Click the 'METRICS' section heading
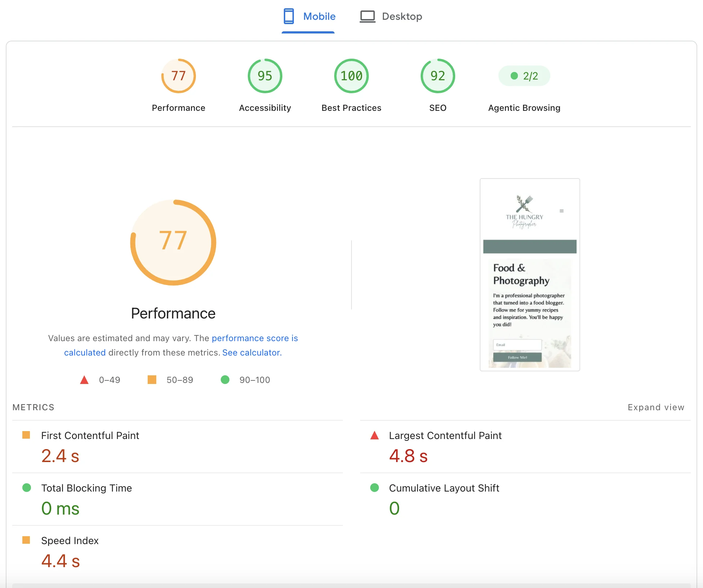Screen dimensions: 703x588 pos(33,407)
